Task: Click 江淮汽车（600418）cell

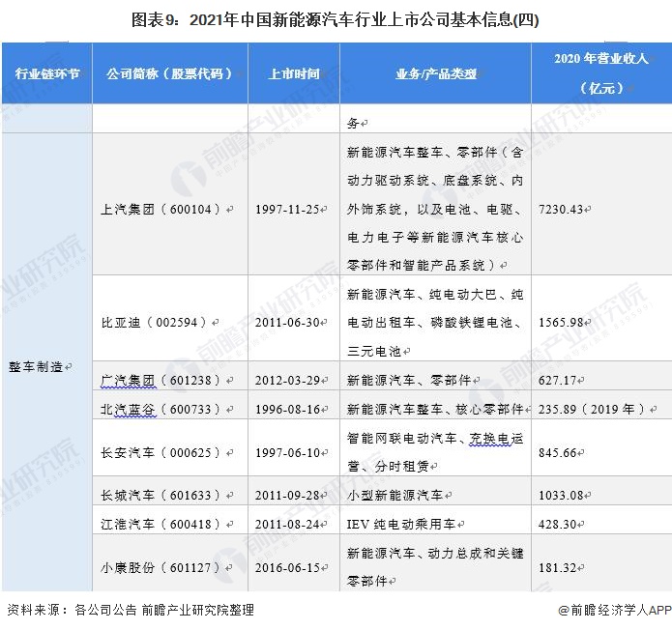Action: [170, 519]
